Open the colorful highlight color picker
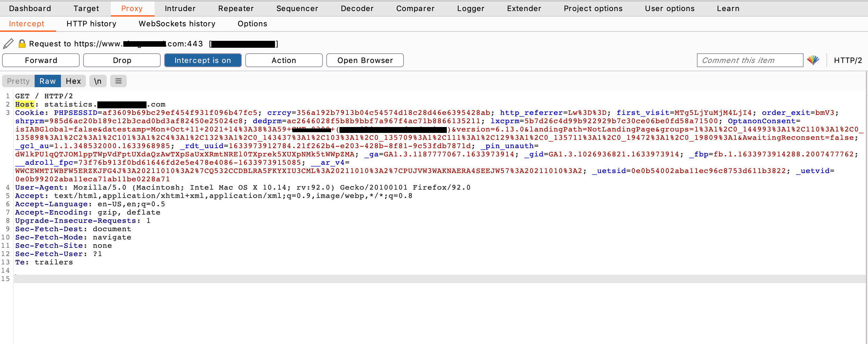 (x=813, y=60)
